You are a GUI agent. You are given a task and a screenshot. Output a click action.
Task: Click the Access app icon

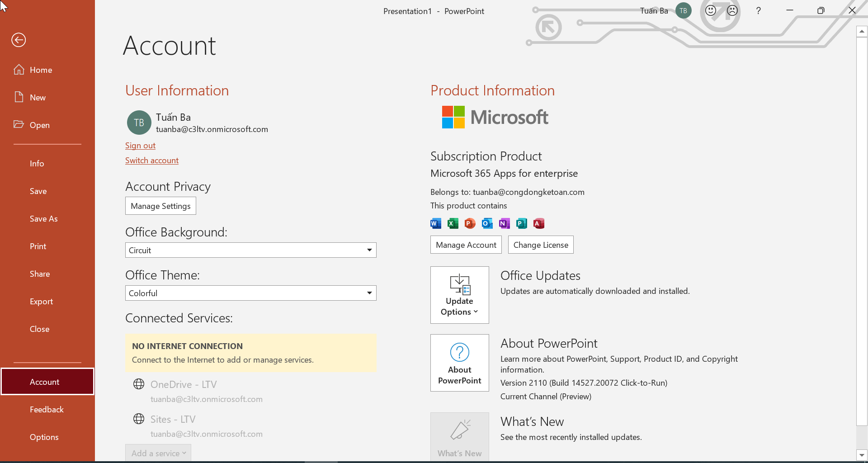[539, 223]
